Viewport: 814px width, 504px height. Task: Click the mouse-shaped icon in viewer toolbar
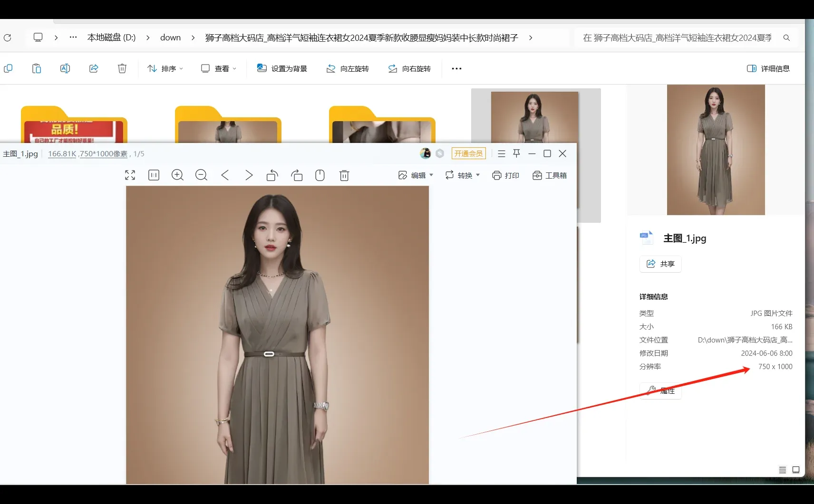(320, 175)
